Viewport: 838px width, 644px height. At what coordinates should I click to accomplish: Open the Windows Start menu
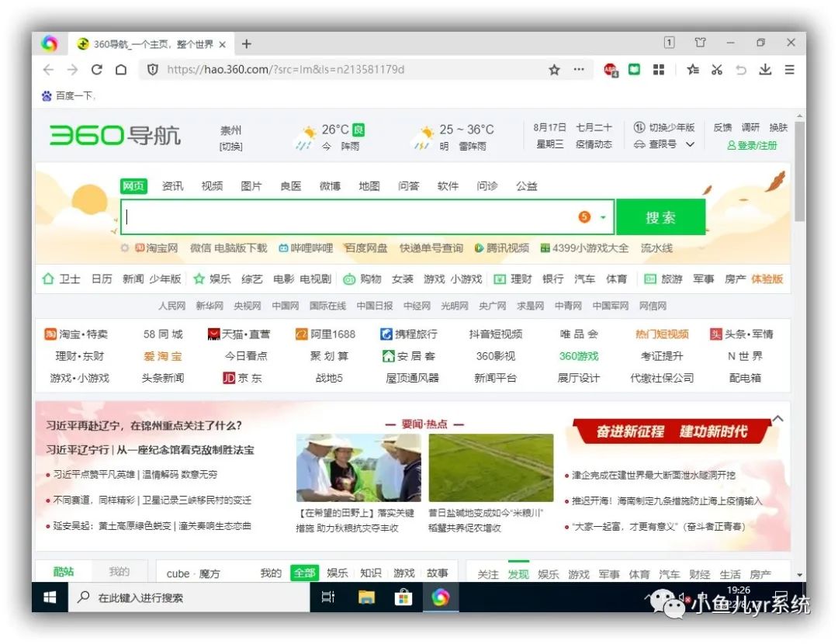(50, 597)
